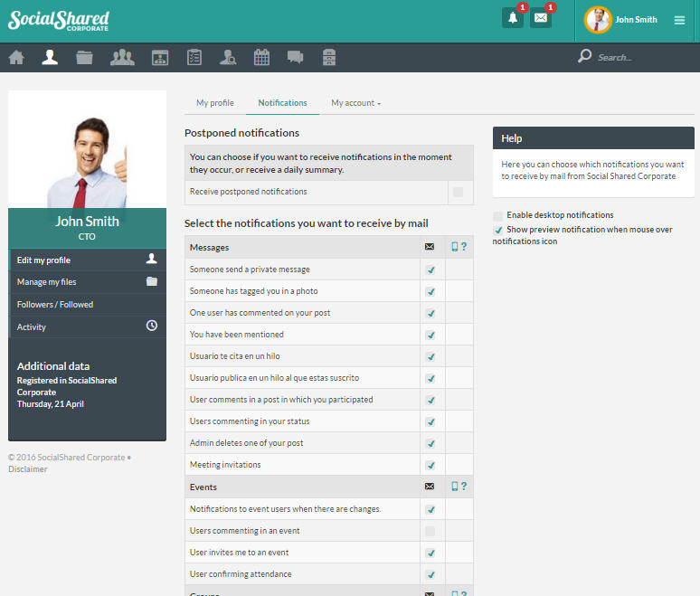Open the calendar icon in navbar
Screen dimensions: 700x596
[261, 58]
